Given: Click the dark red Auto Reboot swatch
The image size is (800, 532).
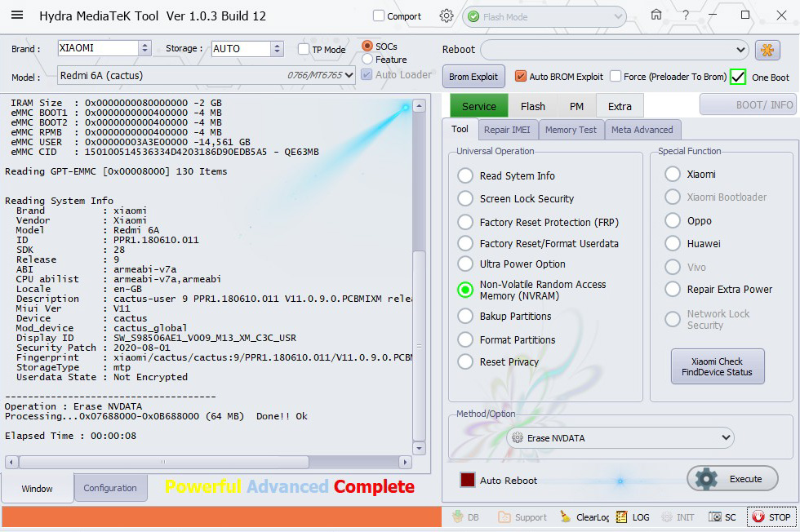Looking at the screenshot, I should click(468, 481).
